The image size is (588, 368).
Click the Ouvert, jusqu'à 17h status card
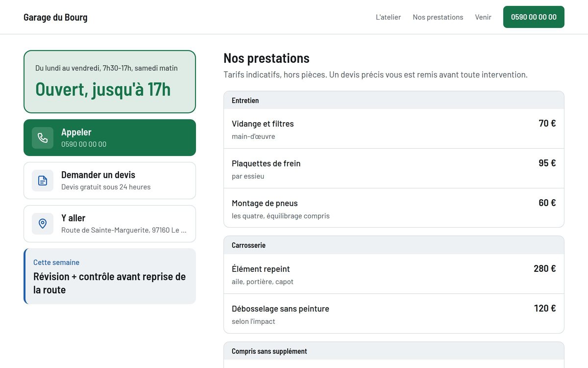pyautogui.click(x=110, y=82)
